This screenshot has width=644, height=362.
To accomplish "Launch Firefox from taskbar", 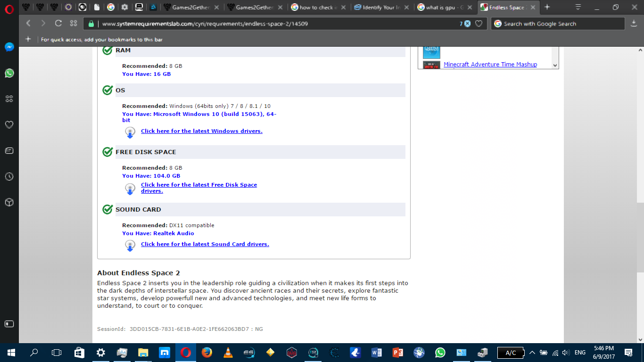I will (x=206, y=353).
